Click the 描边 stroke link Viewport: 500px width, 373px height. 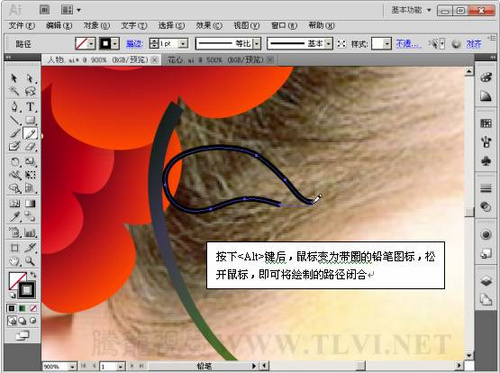coord(134,44)
